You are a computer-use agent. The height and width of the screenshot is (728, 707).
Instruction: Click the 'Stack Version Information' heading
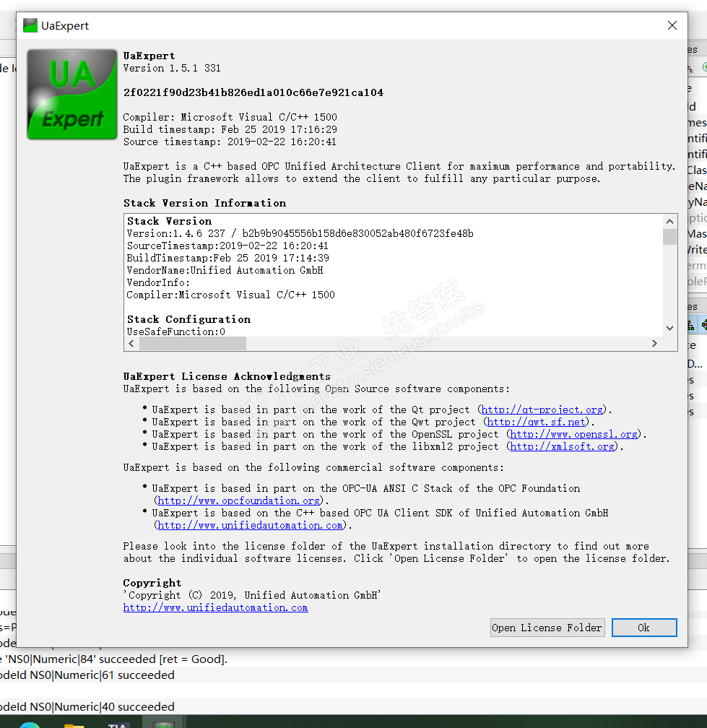[x=204, y=203]
